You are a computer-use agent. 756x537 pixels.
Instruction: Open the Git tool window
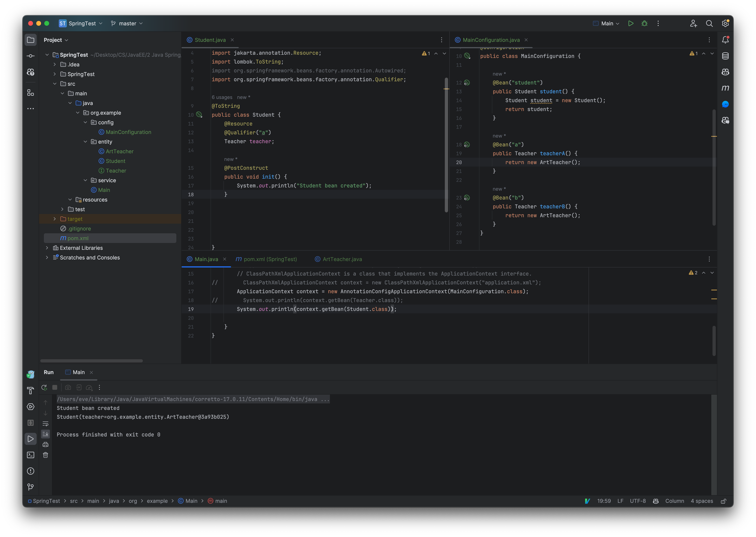point(30,487)
